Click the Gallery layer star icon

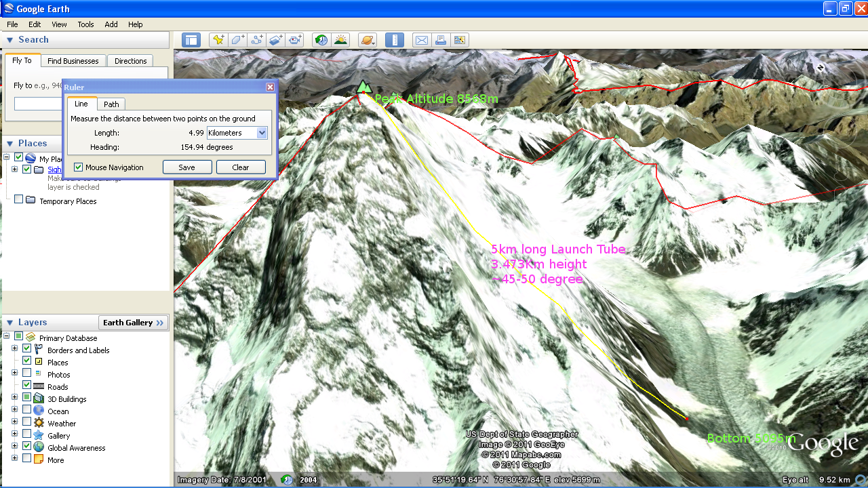coord(39,435)
